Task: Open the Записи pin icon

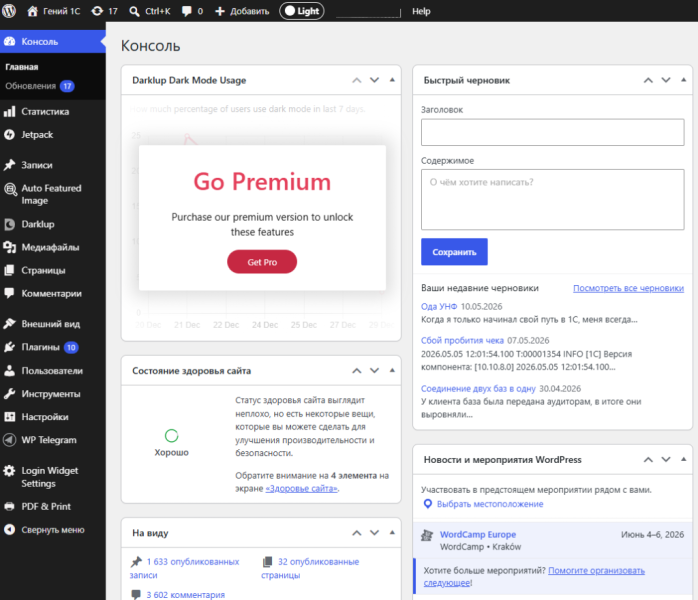Action: click(x=9, y=165)
